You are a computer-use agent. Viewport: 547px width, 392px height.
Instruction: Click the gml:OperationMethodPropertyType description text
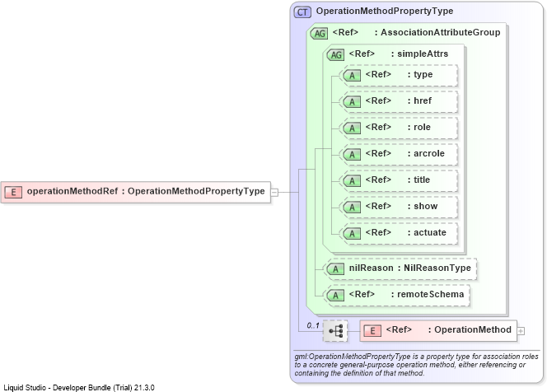pyautogui.click(x=416, y=365)
